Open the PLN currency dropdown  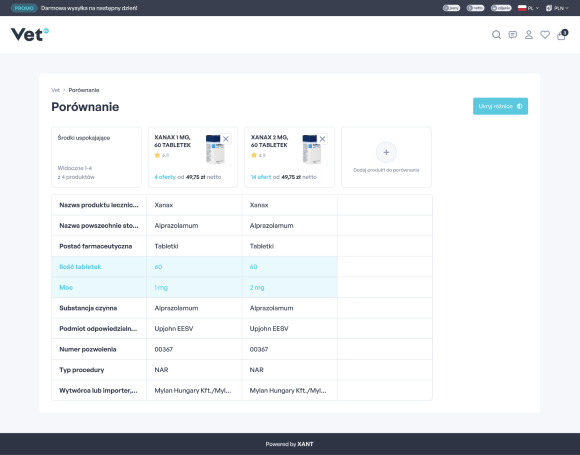557,8
